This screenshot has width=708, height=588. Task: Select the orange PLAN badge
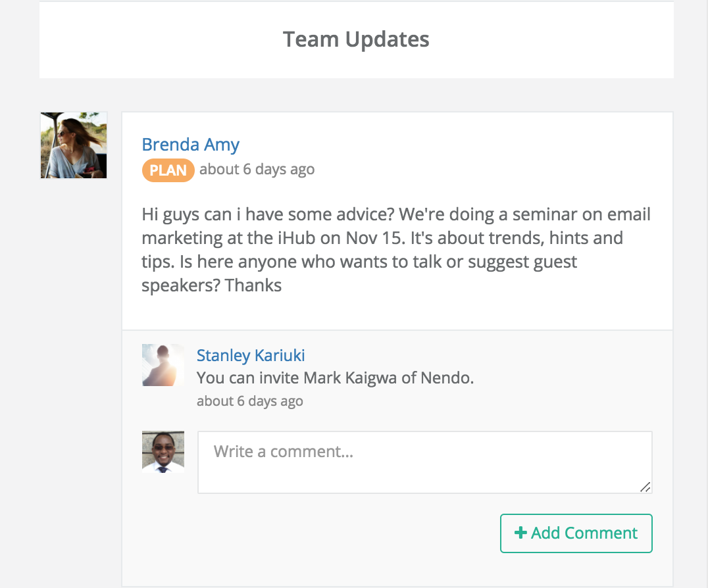pyautogui.click(x=168, y=170)
